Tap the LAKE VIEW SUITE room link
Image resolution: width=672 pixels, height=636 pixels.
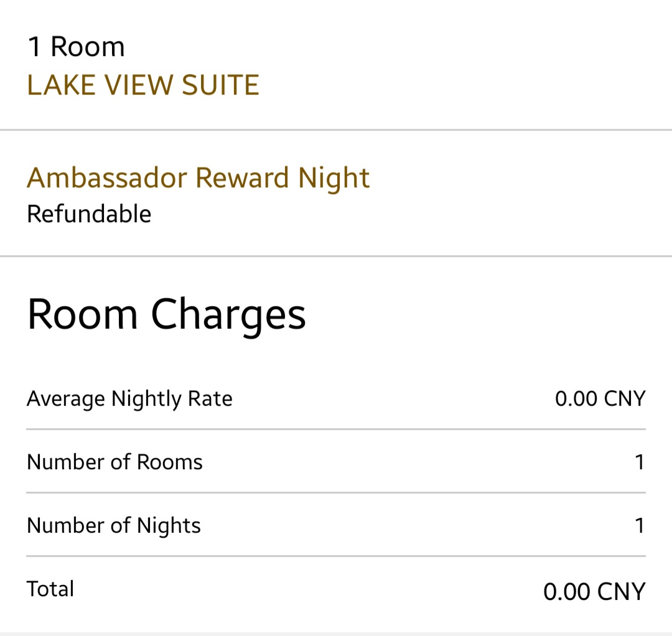[143, 85]
